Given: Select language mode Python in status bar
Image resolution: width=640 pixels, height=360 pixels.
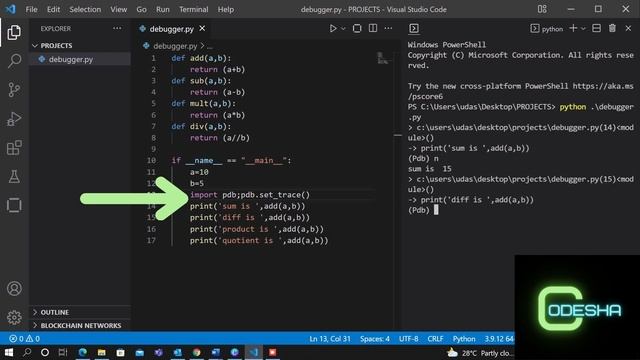Looking at the screenshot, I should coord(464,339).
